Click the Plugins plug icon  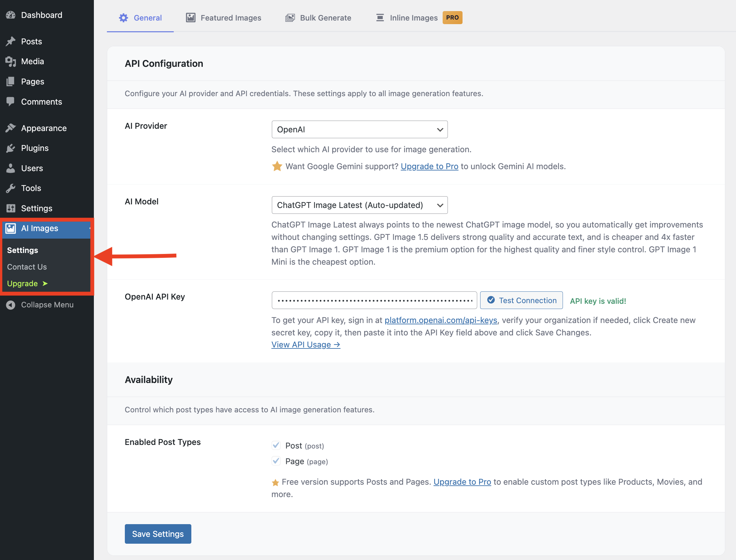click(x=11, y=148)
